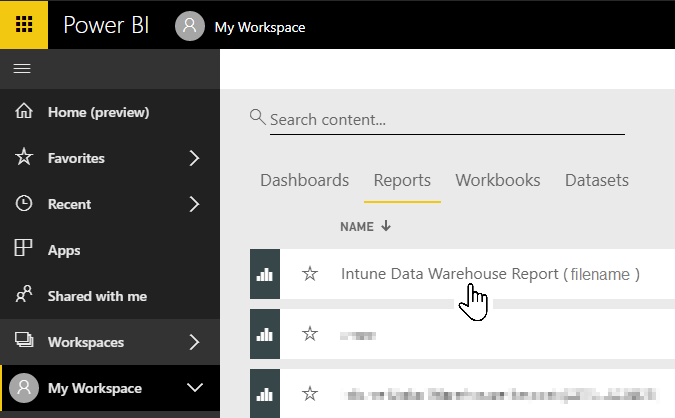Click the Apps grid icon
This screenshot has height=418, width=675.
23,248
